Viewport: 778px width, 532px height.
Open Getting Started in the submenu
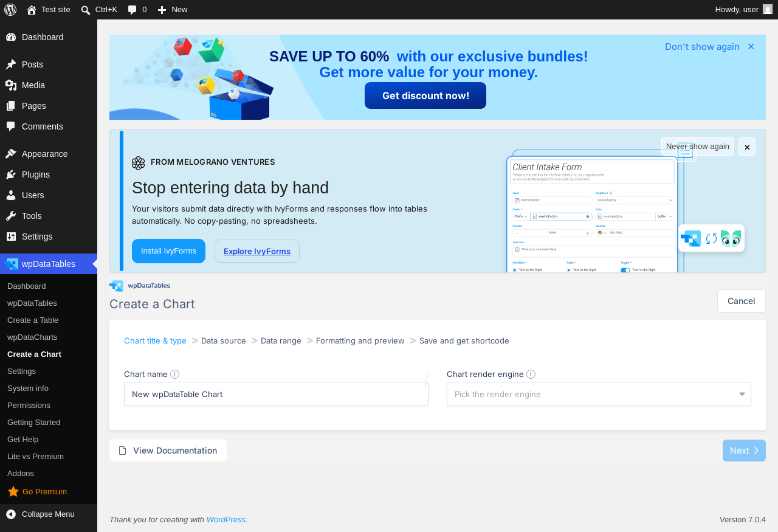[x=34, y=422]
